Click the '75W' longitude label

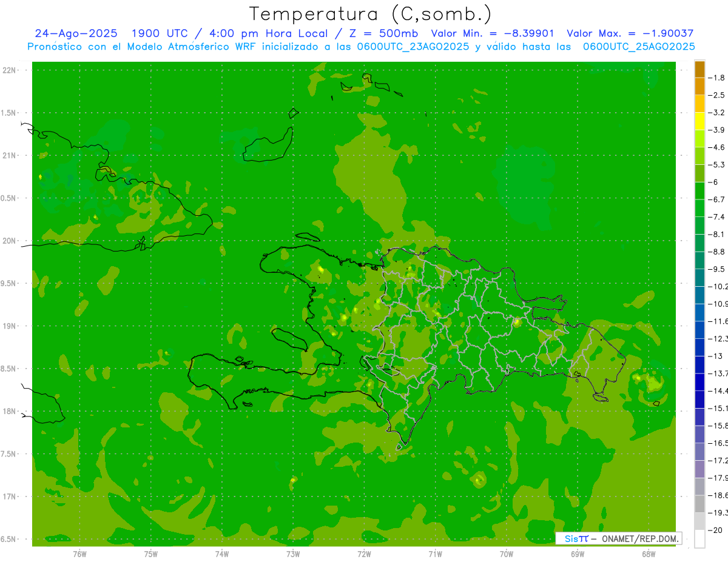tap(151, 554)
